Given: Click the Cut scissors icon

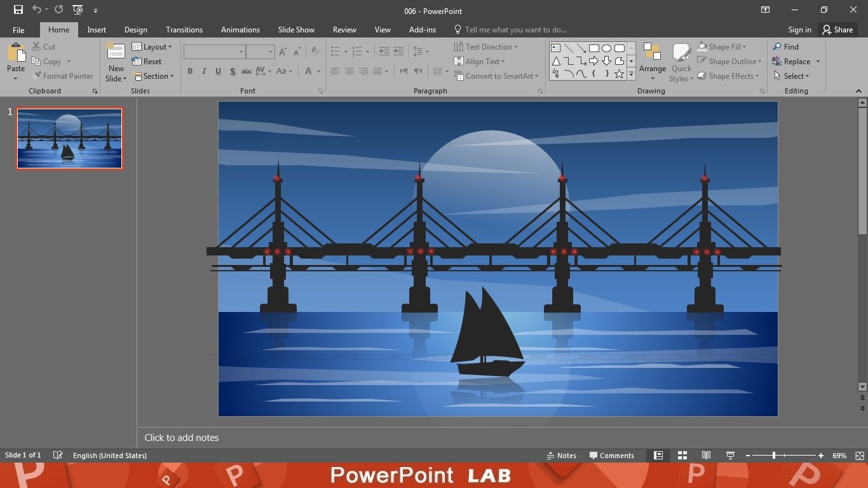Looking at the screenshot, I should [x=36, y=46].
